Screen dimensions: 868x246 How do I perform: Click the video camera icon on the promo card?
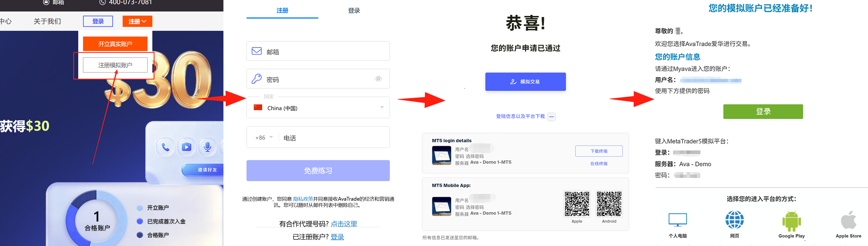(x=186, y=147)
